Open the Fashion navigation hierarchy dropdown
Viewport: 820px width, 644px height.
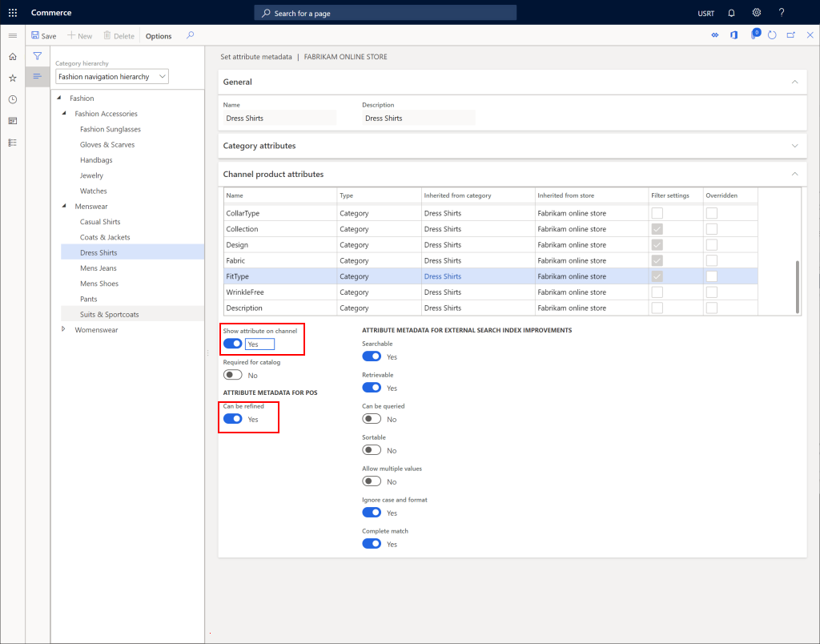(112, 77)
